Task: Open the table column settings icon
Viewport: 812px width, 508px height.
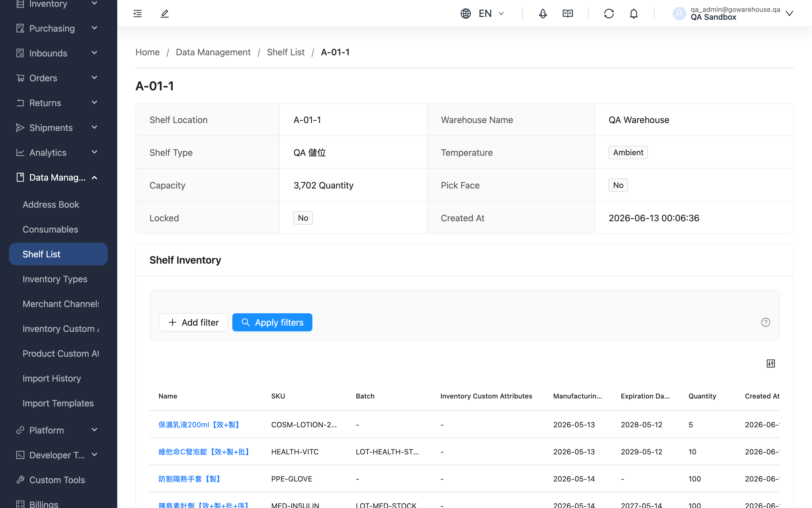Action: (x=771, y=363)
